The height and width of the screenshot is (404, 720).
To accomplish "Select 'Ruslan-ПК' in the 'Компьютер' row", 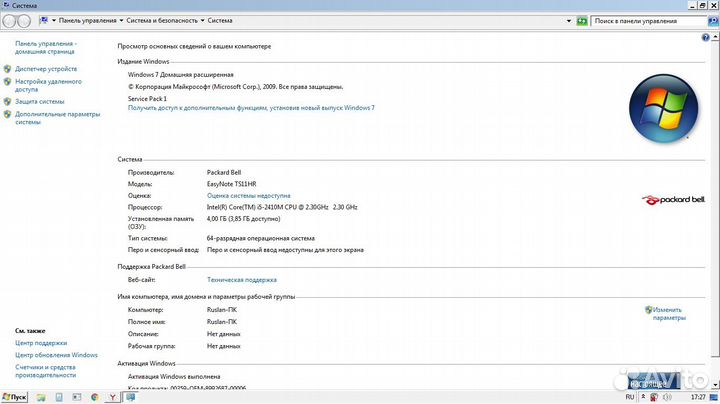I will coord(222,310).
